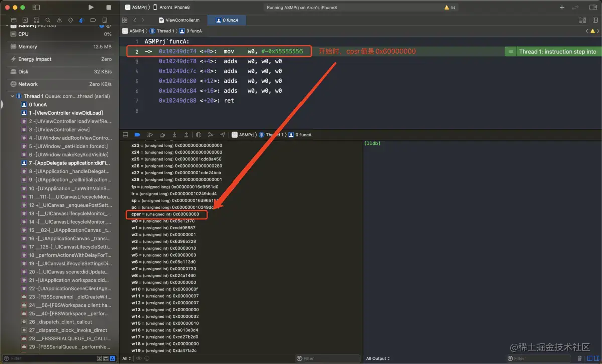Open the Symbol navigator icon
Image resolution: width=602 pixels, height=364 pixels.
click(x=37, y=20)
